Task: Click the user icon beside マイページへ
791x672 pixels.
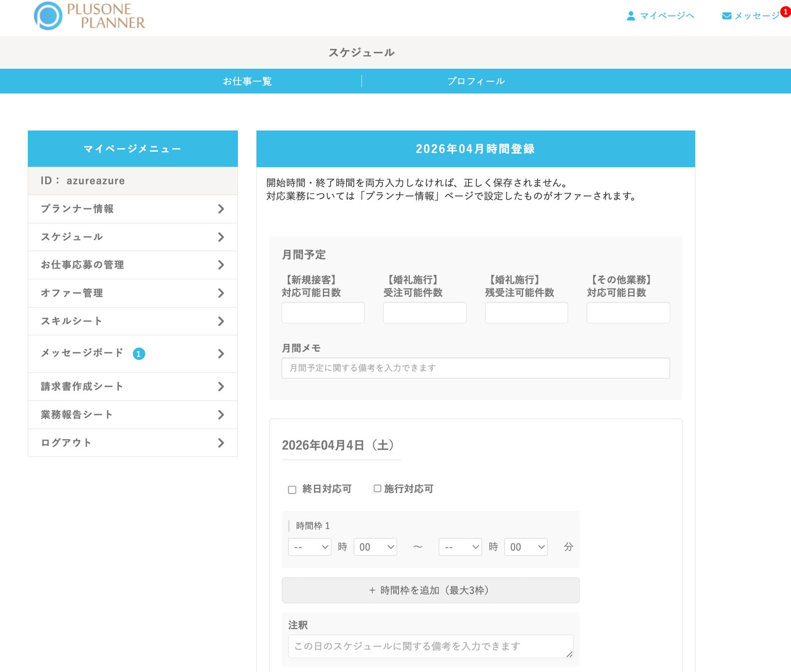Action: click(x=631, y=16)
